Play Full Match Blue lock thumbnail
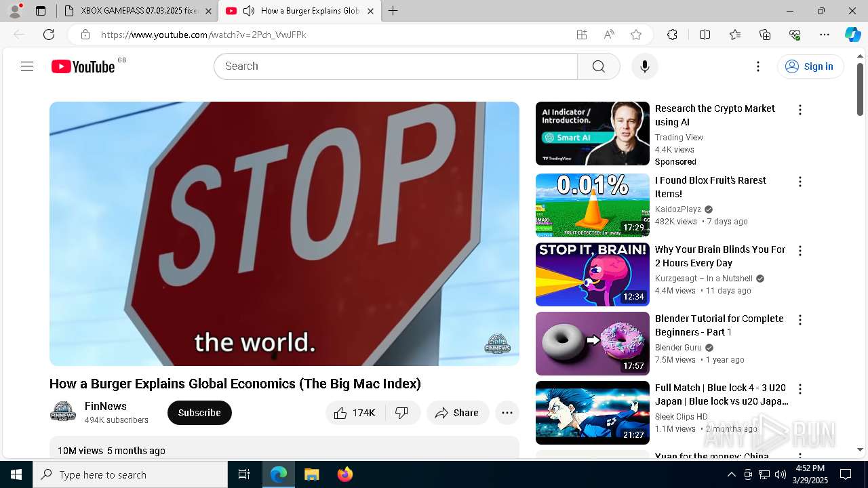The width and height of the screenshot is (868, 488). 593,413
